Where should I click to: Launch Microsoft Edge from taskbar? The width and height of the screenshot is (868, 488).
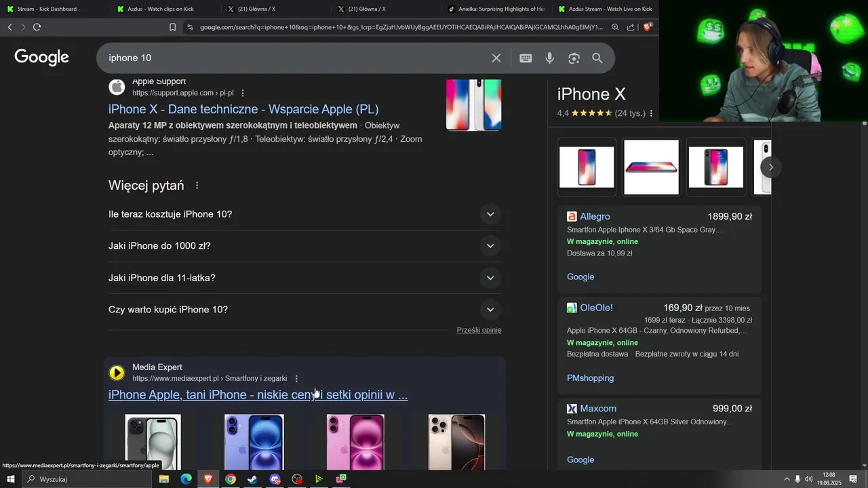186,479
